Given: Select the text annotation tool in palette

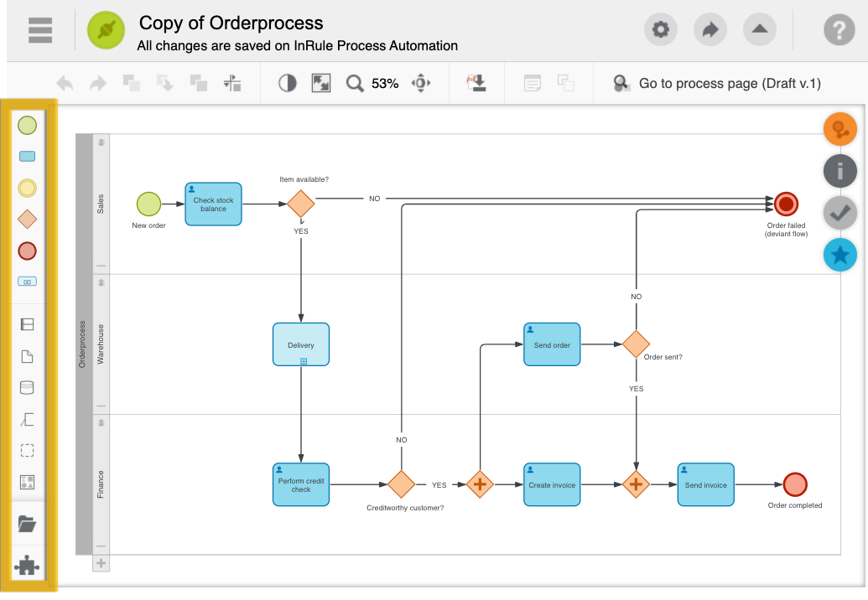Looking at the screenshot, I should pos(27,419).
